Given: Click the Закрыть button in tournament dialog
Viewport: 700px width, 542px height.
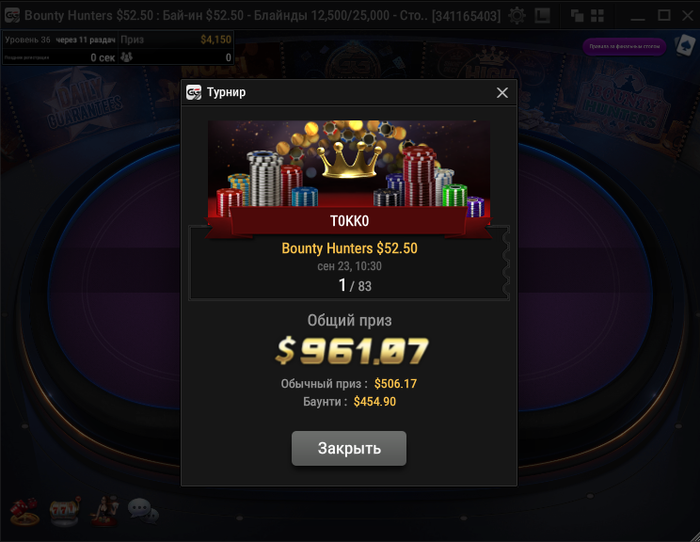Looking at the screenshot, I should (x=349, y=448).
